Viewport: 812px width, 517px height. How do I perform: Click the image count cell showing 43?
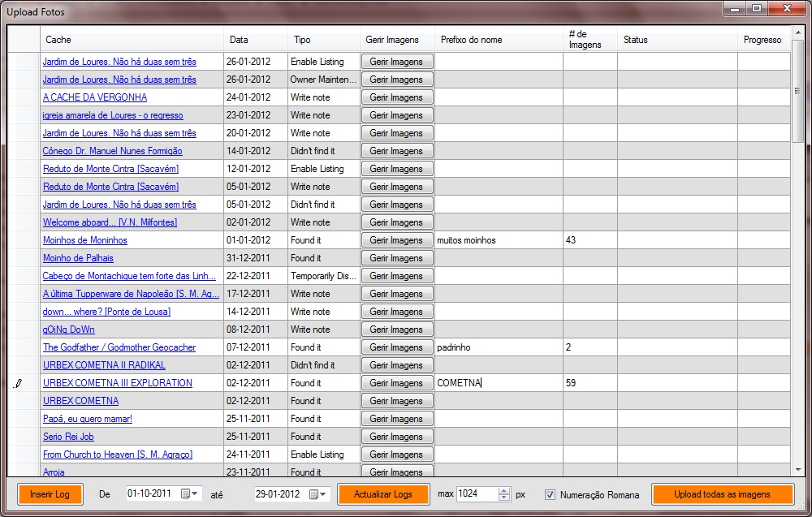tap(590, 240)
